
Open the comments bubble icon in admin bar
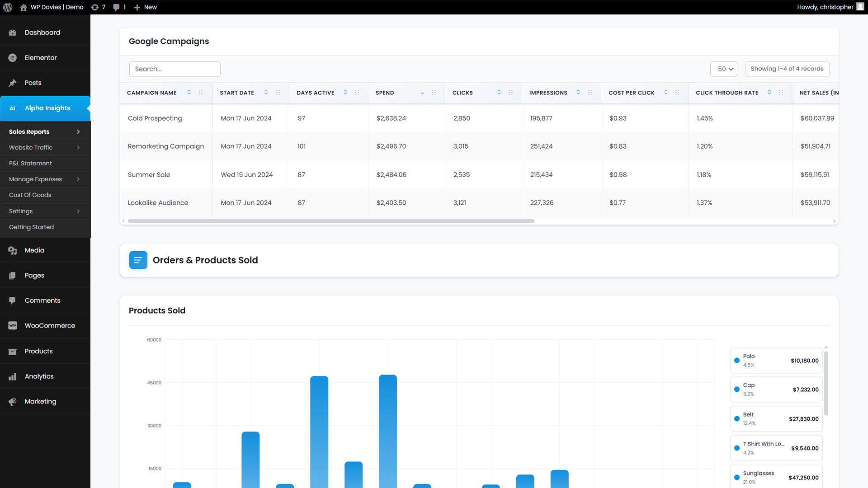coord(117,7)
